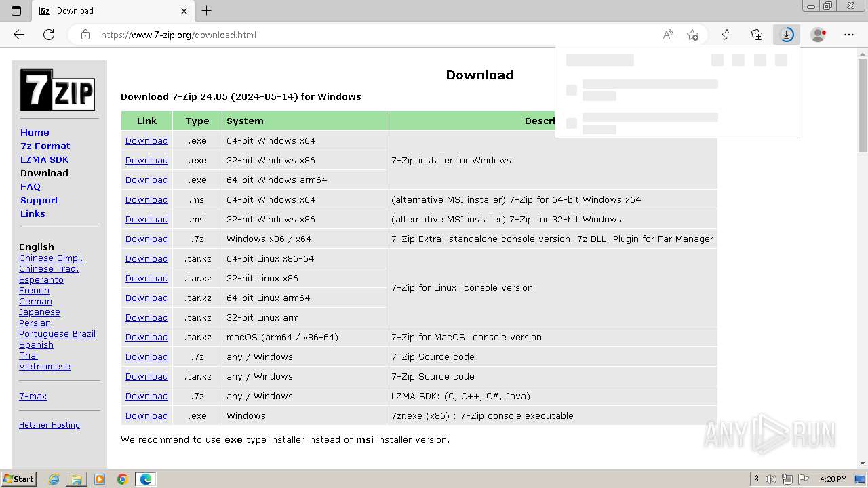This screenshot has width=868, height=488.
Task: Go to the Home page link
Action: click(35, 132)
